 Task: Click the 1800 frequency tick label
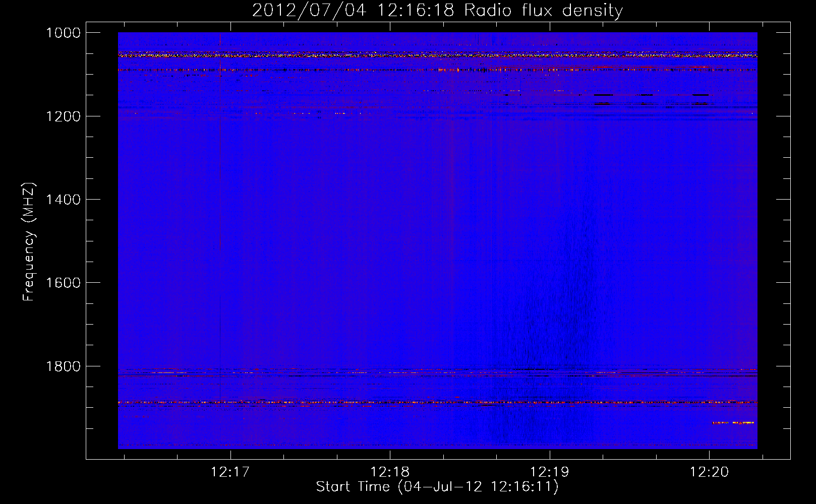tap(64, 366)
